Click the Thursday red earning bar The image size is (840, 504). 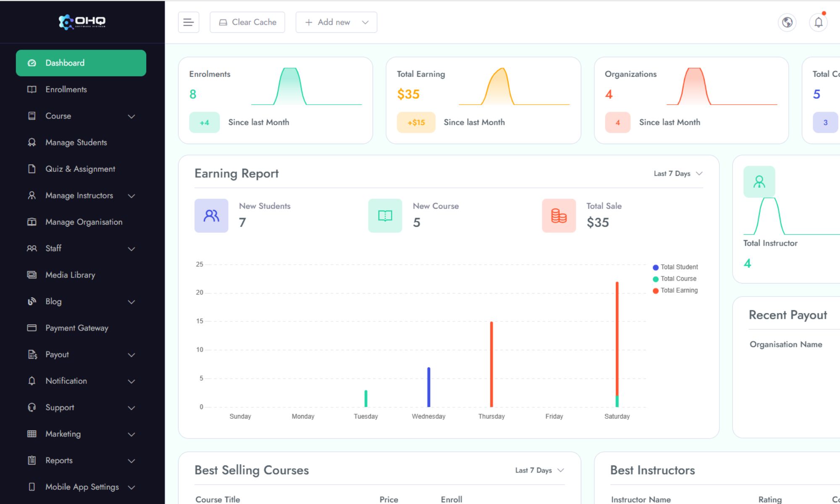[x=491, y=364]
